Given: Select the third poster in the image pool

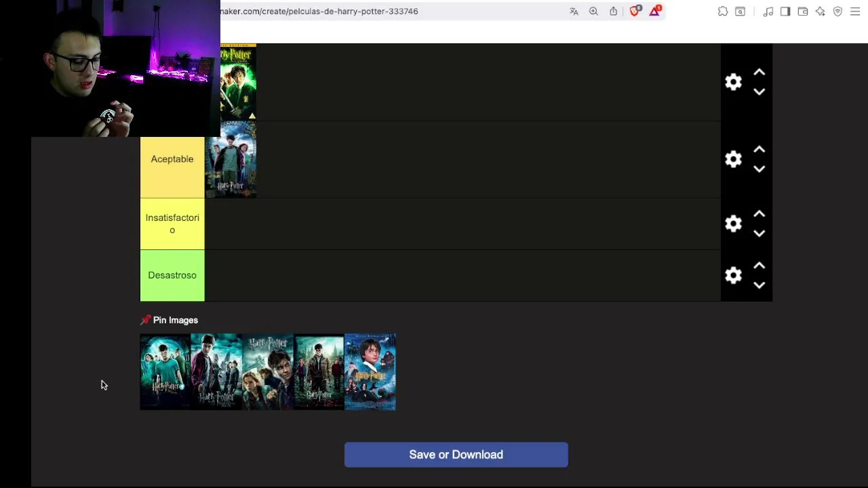Looking at the screenshot, I should pos(268,371).
